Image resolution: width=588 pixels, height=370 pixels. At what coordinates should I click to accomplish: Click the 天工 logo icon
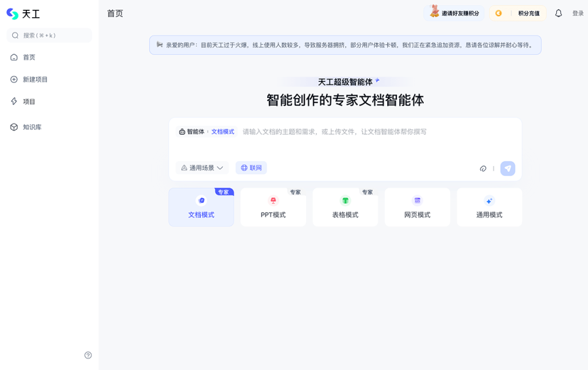13,13
